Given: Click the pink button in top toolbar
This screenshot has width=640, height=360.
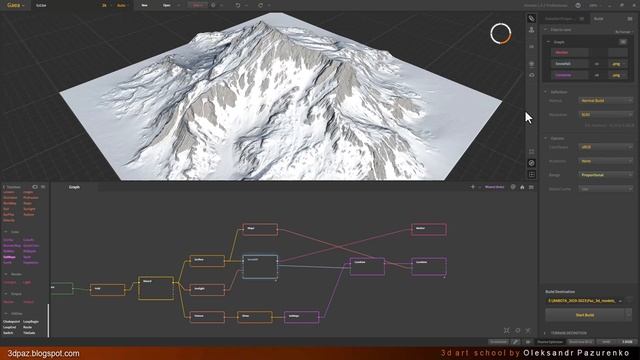Looking at the screenshot, I should [x=198, y=5].
